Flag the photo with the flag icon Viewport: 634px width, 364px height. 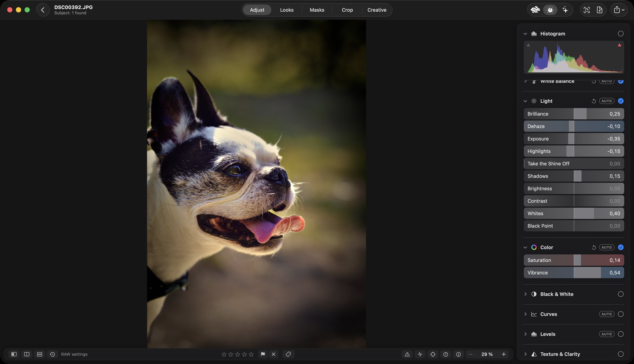coord(263,354)
